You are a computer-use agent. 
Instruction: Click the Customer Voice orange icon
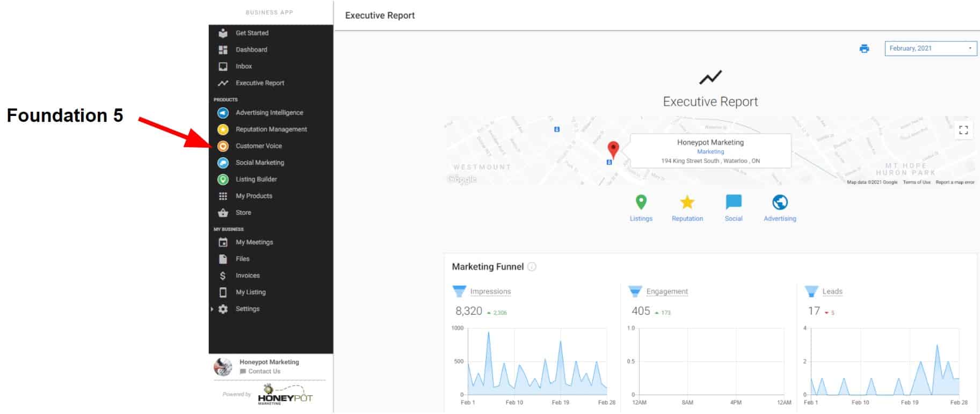[223, 146]
